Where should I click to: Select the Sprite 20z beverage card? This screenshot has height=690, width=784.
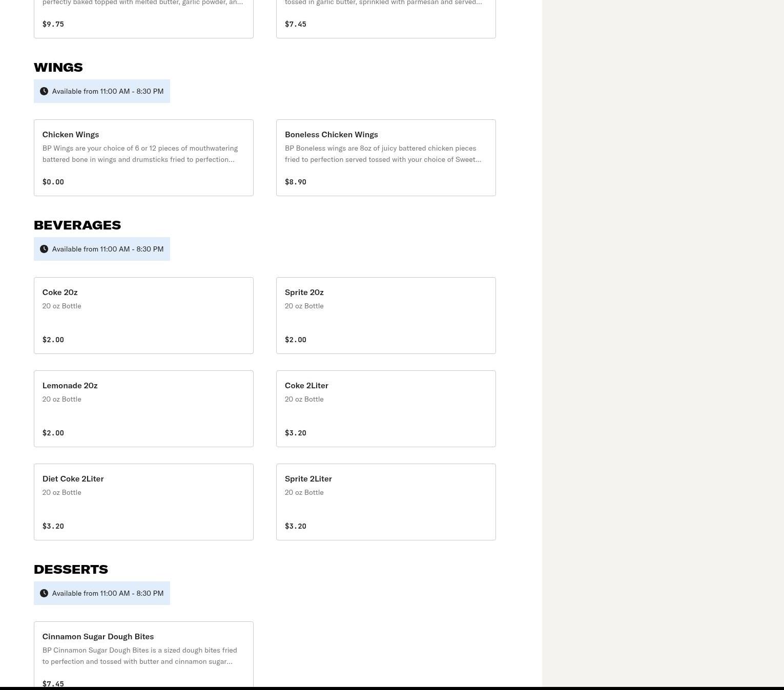(386, 316)
